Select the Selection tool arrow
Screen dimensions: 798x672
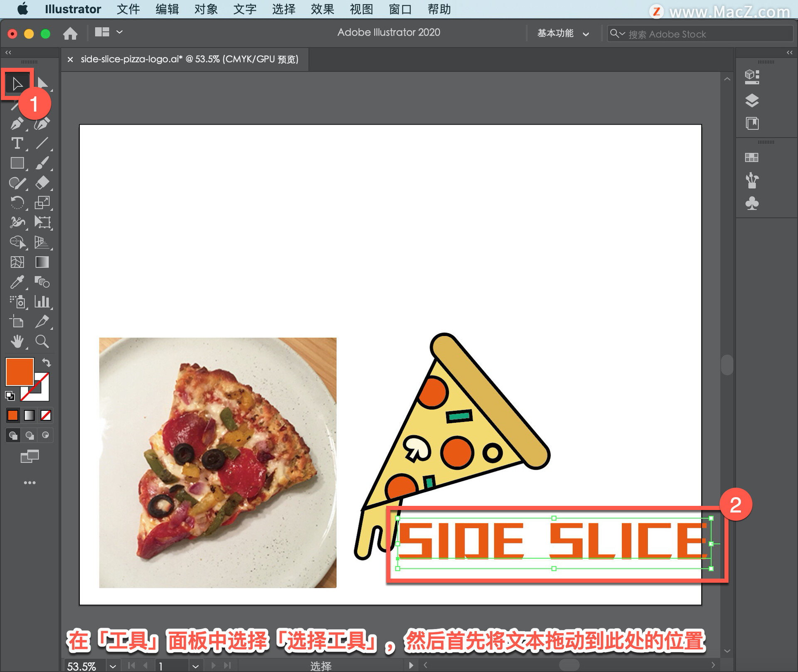[x=17, y=83]
